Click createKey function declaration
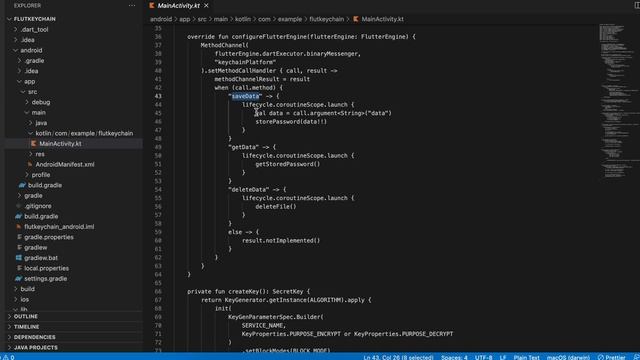Image resolution: width=640 pixels, height=360 pixels. (x=249, y=291)
